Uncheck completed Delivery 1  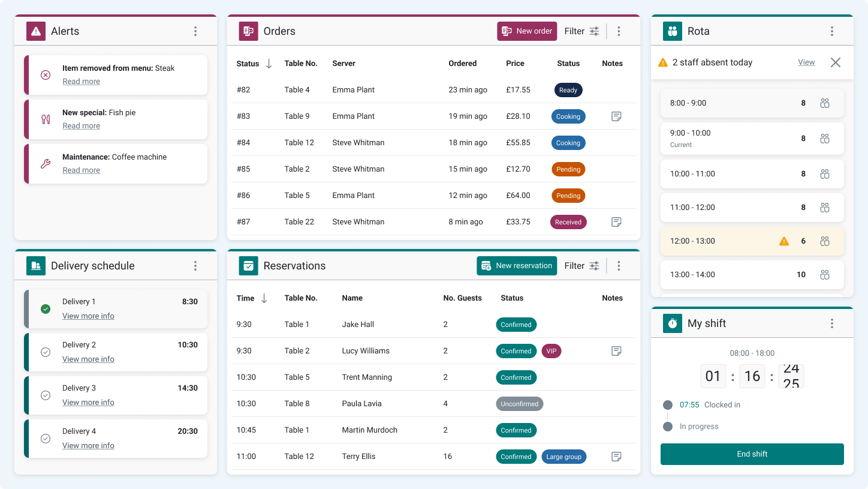tap(46, 309)
